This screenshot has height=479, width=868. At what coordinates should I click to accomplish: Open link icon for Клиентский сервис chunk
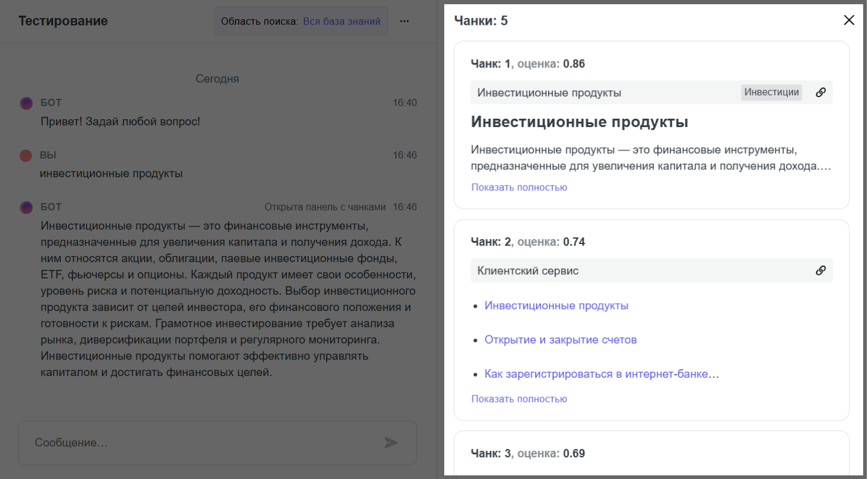820,271
